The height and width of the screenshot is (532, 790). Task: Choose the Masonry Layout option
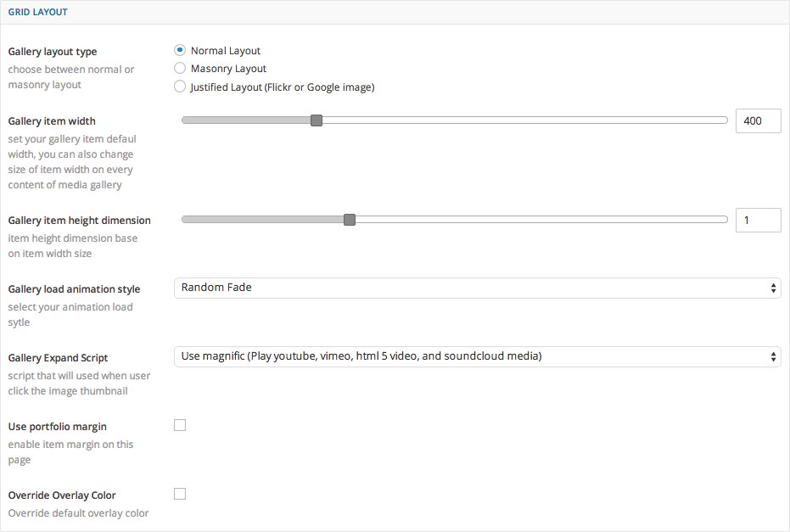pos(180,69)
